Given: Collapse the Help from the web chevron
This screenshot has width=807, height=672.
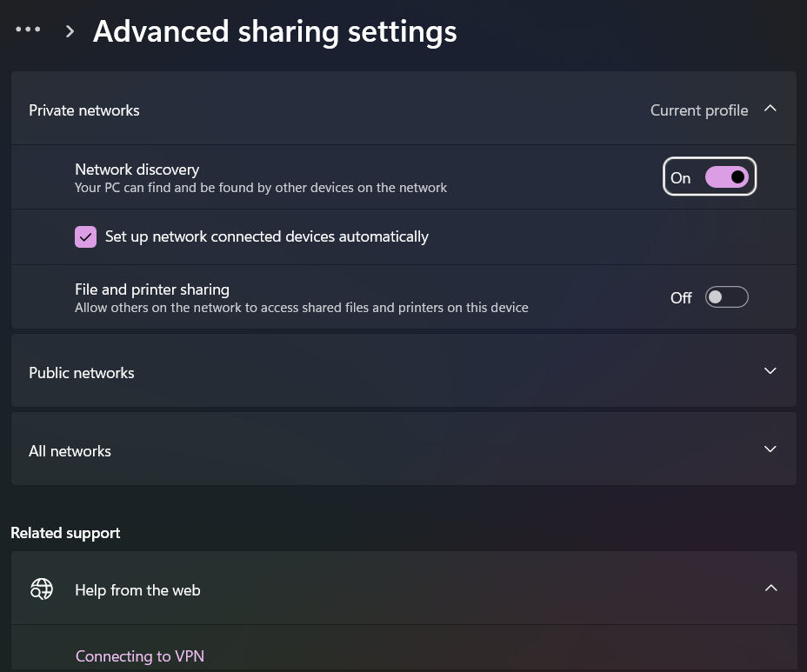Looking at the screenshot, I should tap(770, 589).
